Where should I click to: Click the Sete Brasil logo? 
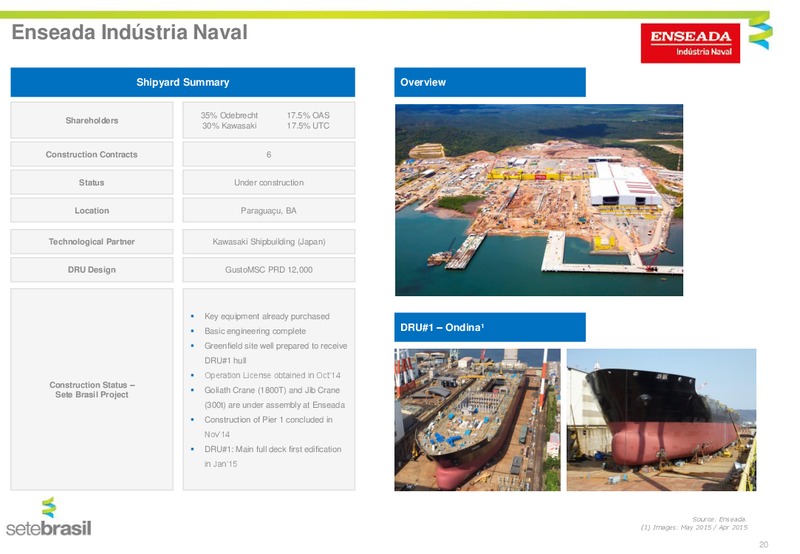(x=49, y=517)
